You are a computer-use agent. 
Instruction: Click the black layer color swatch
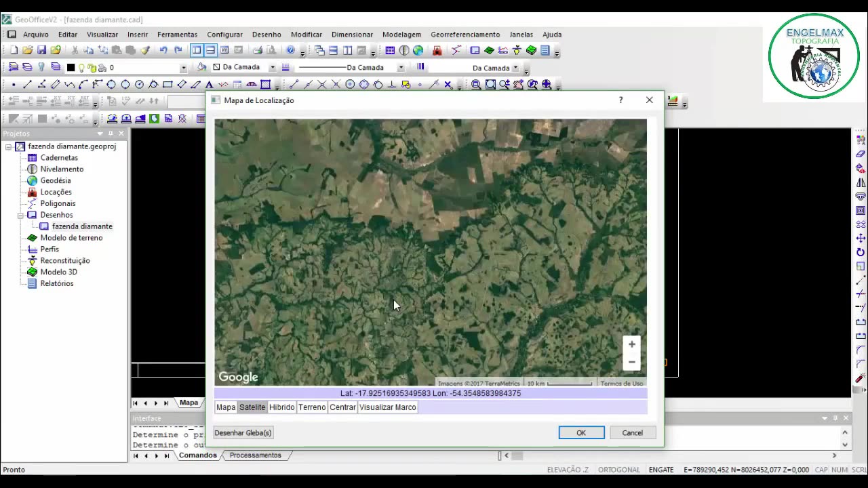point(71,68)
